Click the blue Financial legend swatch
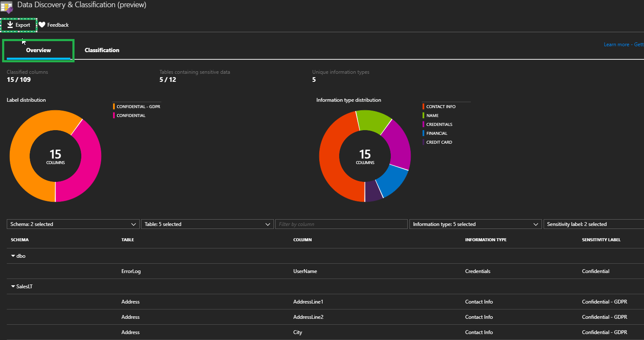644x340 pixels. (423, 134)
